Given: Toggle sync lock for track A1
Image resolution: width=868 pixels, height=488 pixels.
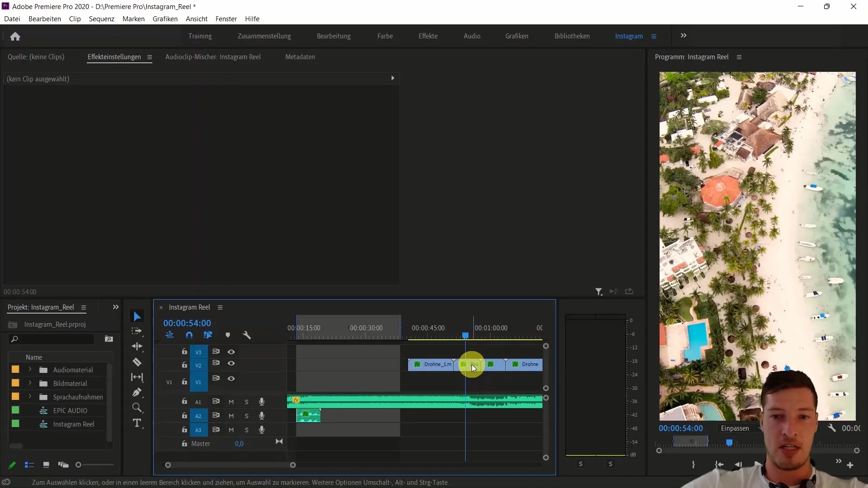Looking at the screenshot, I should [x=216, y=401].
